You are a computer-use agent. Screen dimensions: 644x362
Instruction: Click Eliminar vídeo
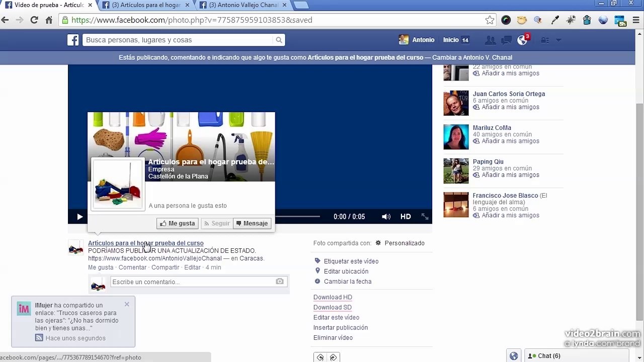point(333,337)
